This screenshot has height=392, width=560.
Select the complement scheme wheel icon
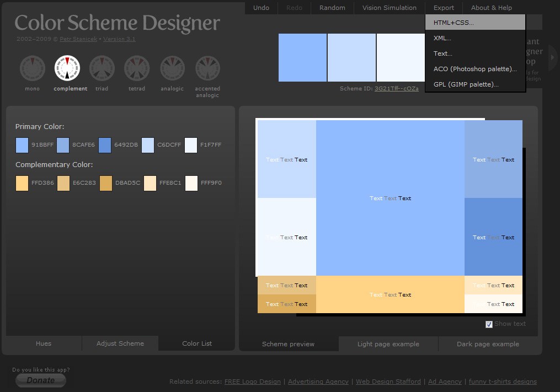67,68
